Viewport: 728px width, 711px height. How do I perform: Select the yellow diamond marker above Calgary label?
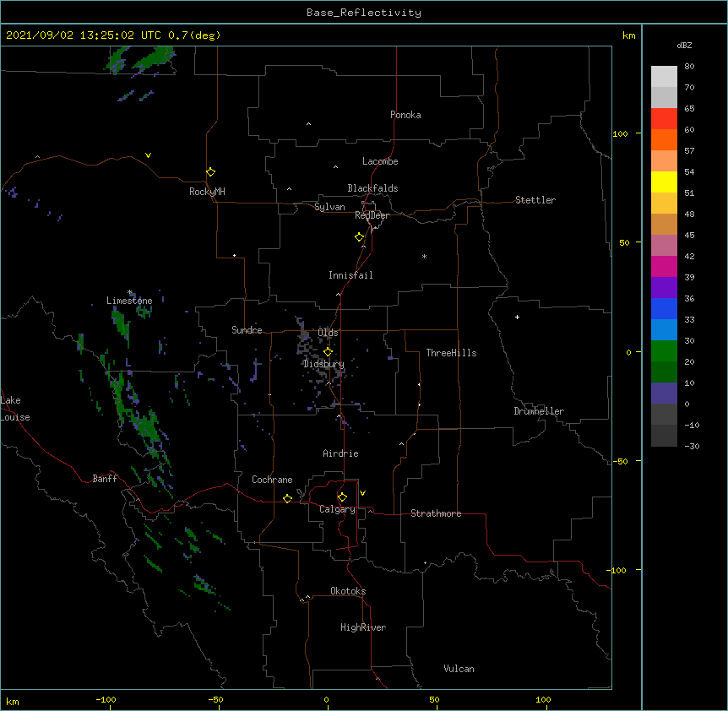pyautogui.click(x=342, y=497)
